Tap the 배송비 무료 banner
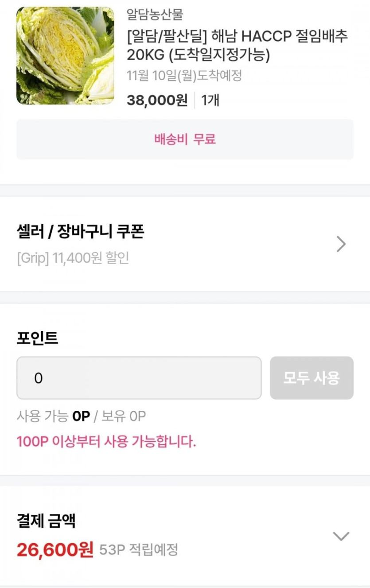The image size is (370, 588). pos(185,139)
